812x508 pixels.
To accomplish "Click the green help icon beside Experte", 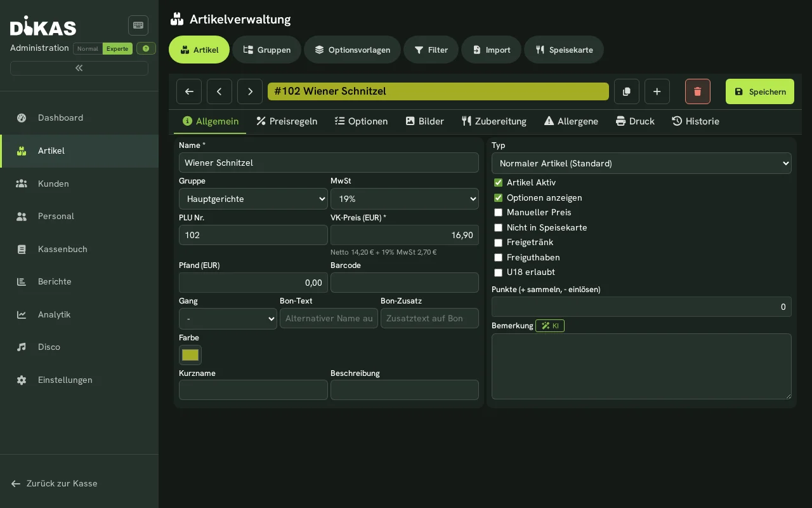I will coord(146,48).
